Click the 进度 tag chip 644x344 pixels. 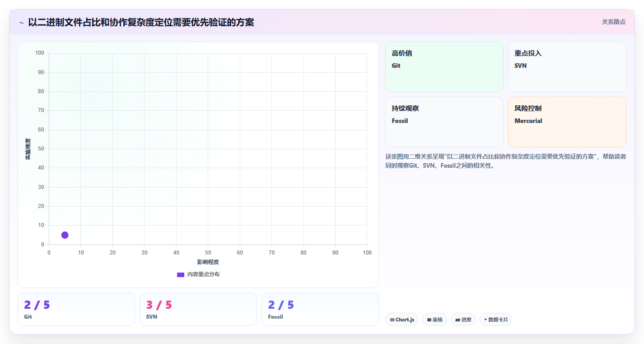coord(463,320)
